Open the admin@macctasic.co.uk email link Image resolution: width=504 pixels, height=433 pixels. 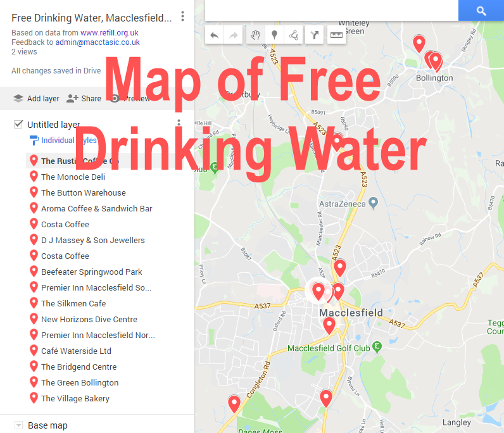(98, 42)
